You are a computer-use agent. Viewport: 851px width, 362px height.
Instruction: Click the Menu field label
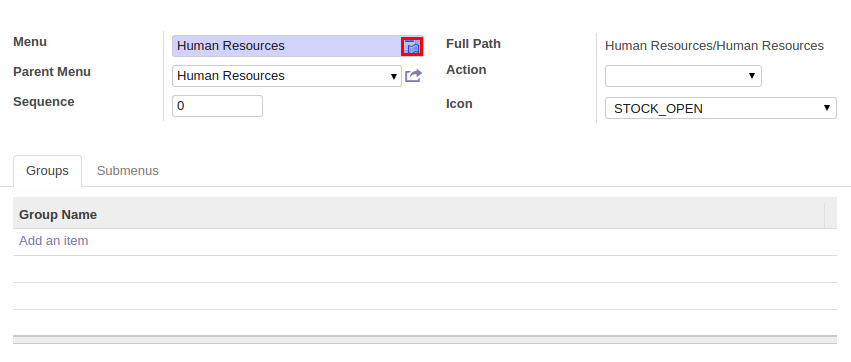[30, 42]
